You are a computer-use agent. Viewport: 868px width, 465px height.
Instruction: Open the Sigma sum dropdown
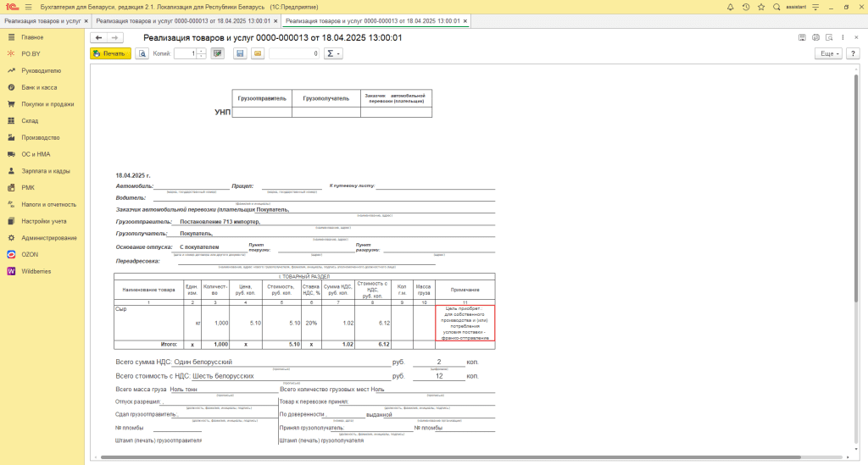click(x=333, y=53)
